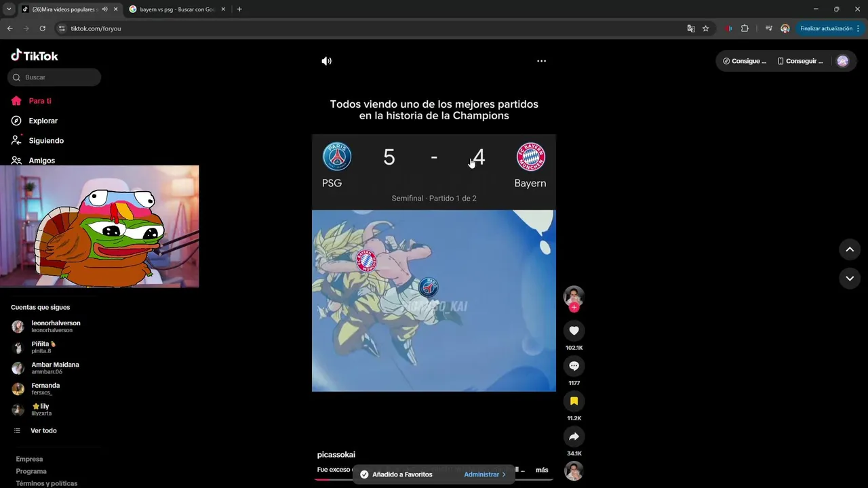Viewport: 868px width, 488px height.
Task: Click the video progress bar
Action: [434, 480]
